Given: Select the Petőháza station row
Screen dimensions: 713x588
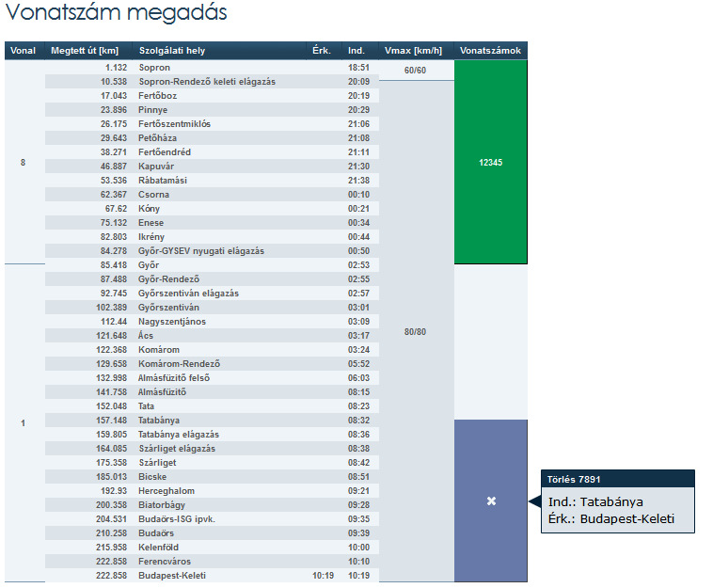Looking at the screenshot, I should pyautogui.click(x=212, y=137).
